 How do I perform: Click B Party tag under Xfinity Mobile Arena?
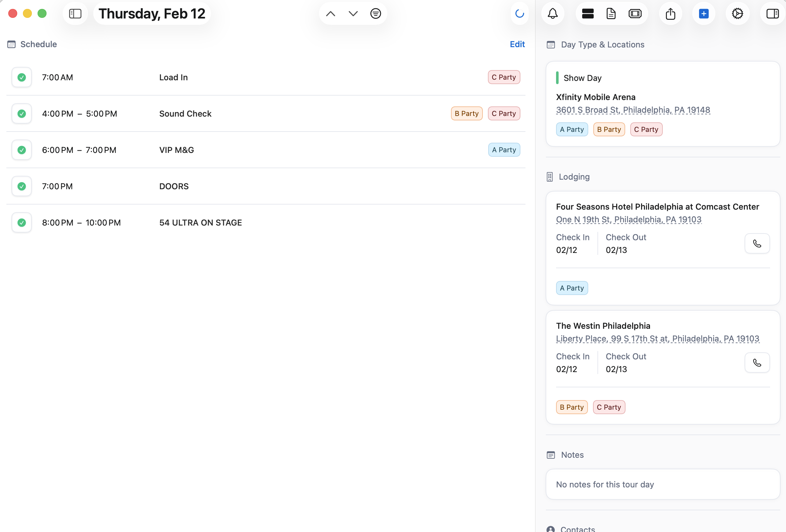click(609, 129)
